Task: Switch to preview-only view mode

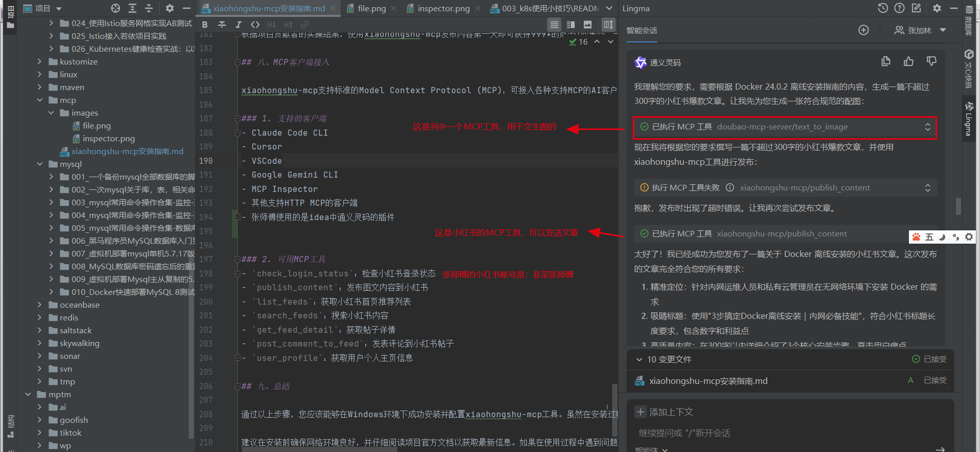Action: 588,25
